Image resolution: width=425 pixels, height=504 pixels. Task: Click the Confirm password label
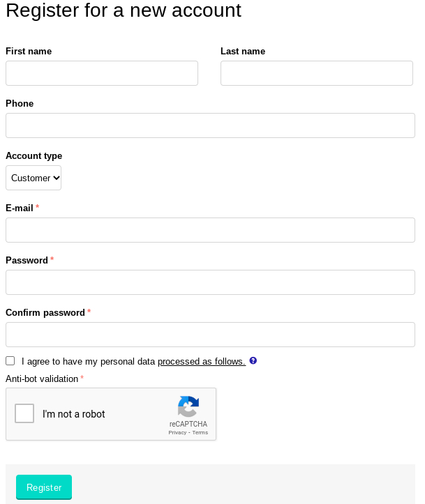click(45, 313)
